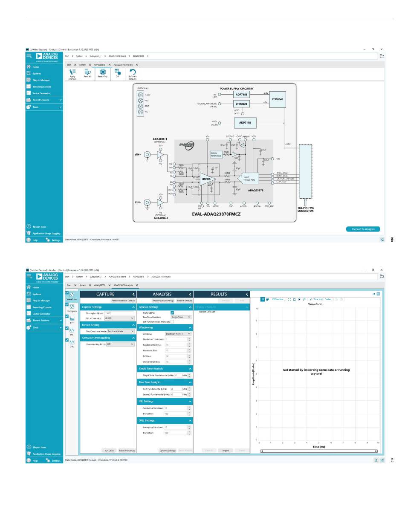
Task: Collapse the ANALYSIS panel with its arrow
Action: (190, 294)
